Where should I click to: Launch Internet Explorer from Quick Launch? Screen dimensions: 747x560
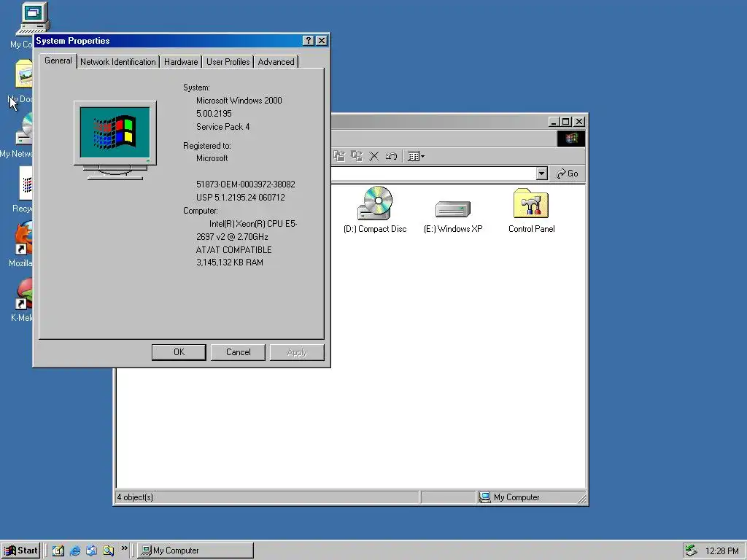tap(75, 551)
